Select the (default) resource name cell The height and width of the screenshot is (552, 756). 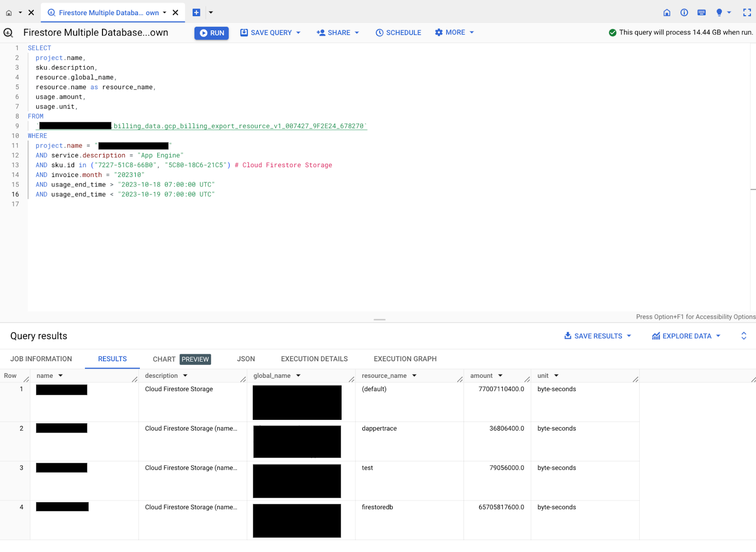[x=410, y=402]
